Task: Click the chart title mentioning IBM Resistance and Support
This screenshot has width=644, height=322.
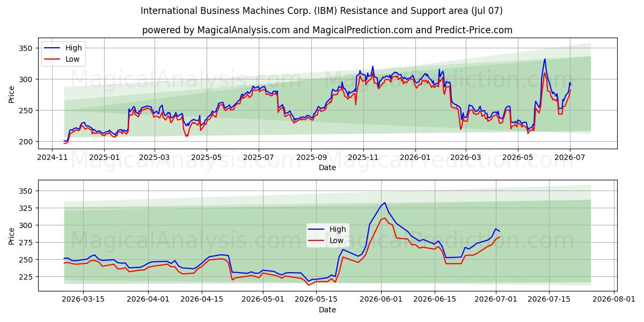Action: (321, 11)
